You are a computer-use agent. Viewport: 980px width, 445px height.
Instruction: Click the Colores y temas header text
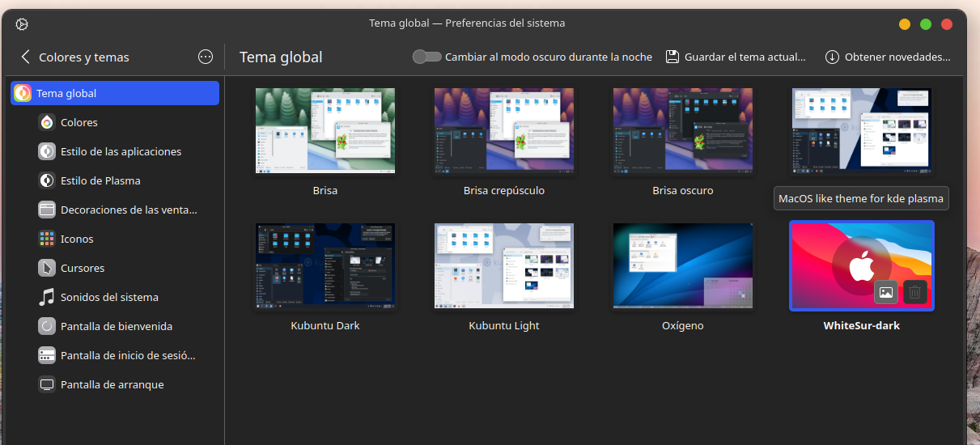84,57
